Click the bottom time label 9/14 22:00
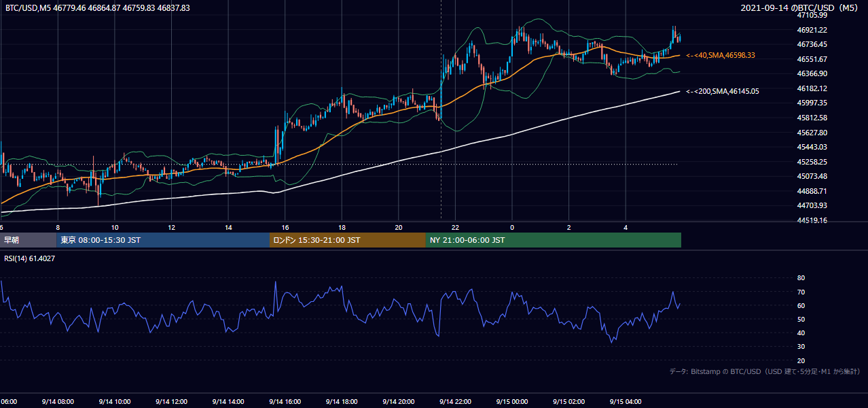This screenshot has width=868, height=408. coord(455,402)
